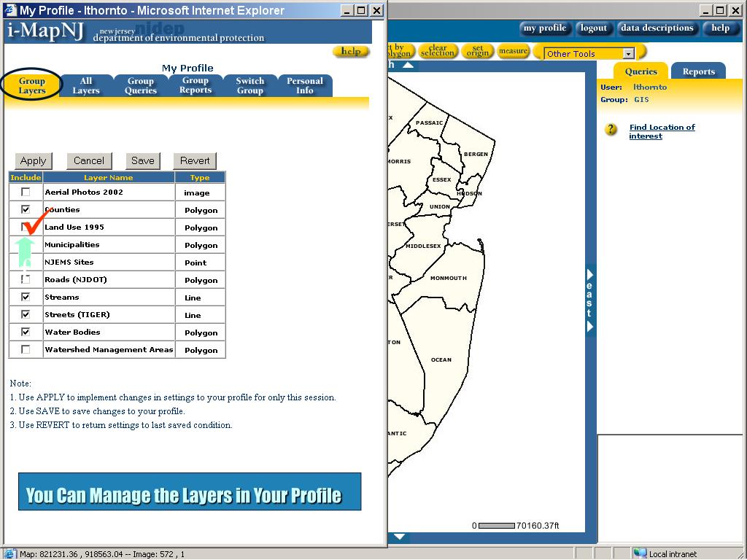Image resolution: width=747 pixels, height=560 pixels.
Task: Close the My Profile window
Action: pyautogui.click(x=377, y=10)
